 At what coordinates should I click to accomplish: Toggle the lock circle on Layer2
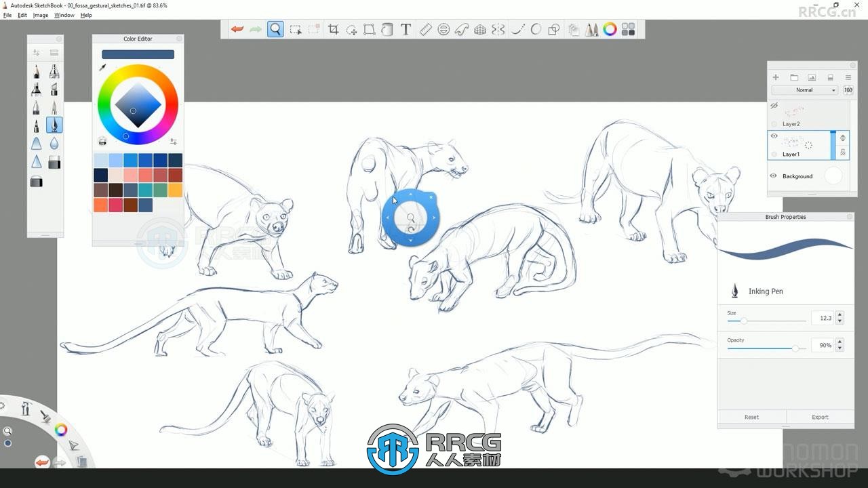coord(774,124)
